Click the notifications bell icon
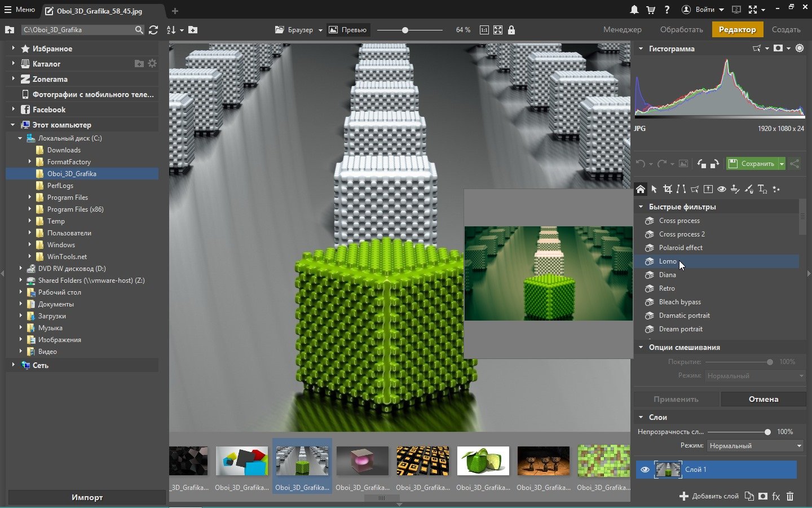 point(634,10)
